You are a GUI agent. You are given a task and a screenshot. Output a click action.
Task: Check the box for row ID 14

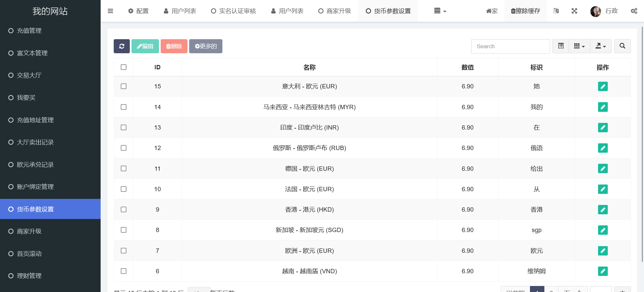[x=123, y=107]
